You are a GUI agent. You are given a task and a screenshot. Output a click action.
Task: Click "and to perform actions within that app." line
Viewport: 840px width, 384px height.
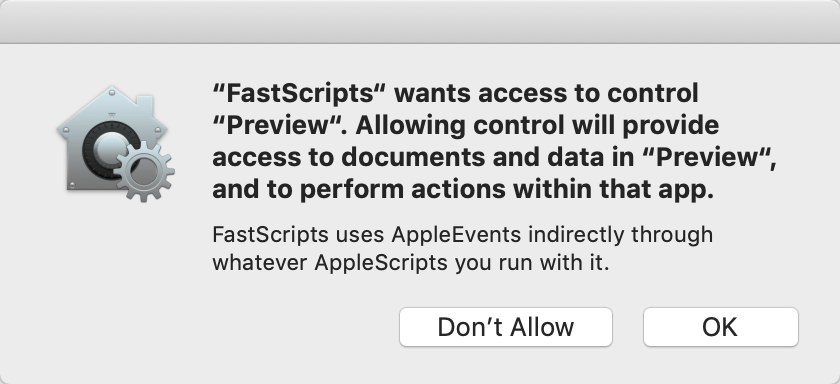click(463, 190)
